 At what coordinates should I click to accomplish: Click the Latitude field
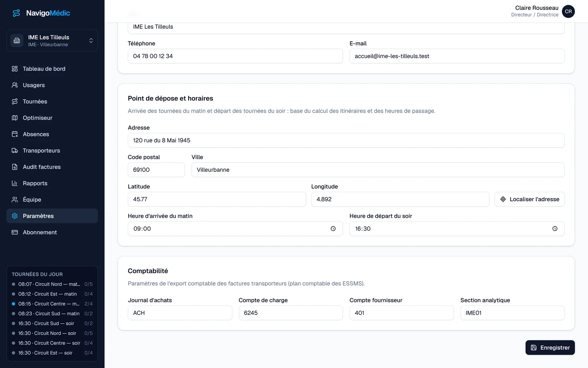click(x=217, y=199)
